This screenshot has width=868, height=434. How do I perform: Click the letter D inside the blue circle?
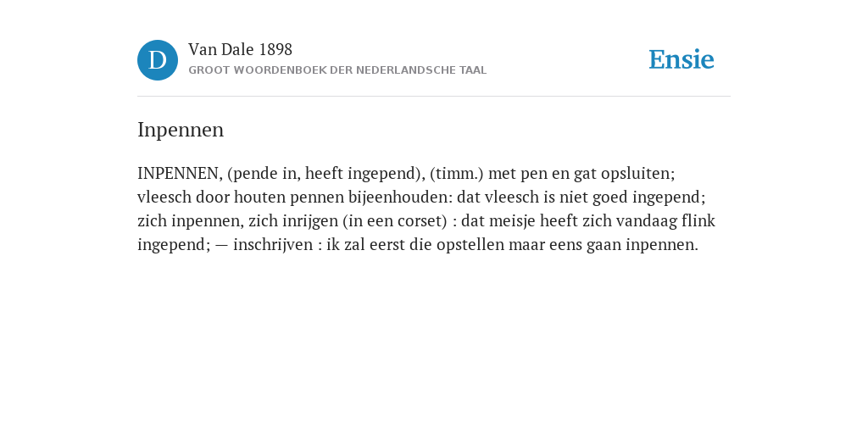click(x=158, y=60)
